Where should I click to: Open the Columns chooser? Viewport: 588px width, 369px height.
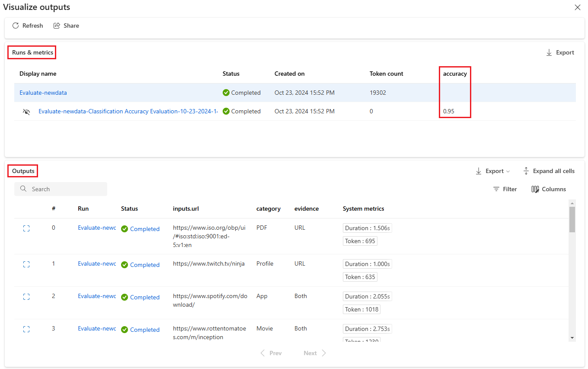pos(549,189)
